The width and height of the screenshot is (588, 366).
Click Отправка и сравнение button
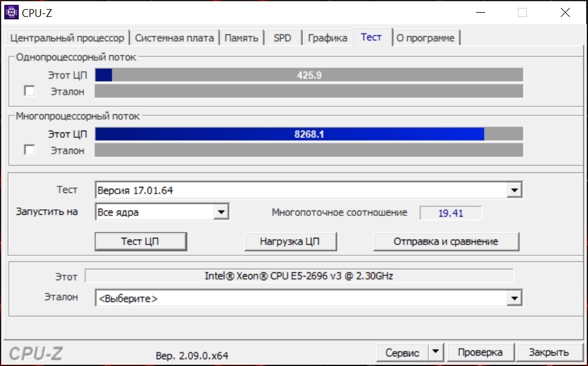tap(446, 241)
